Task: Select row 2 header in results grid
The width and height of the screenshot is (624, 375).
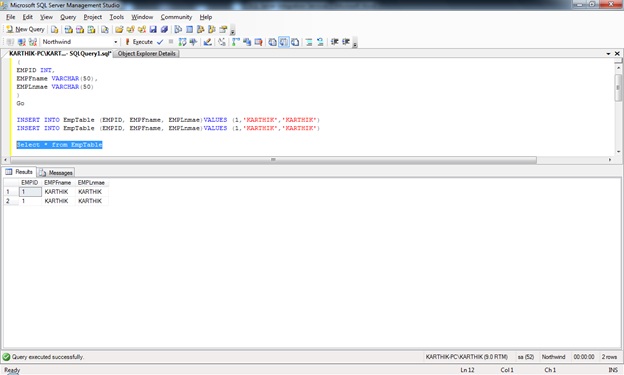Action: pyautogui.click(x=11, y=201)
